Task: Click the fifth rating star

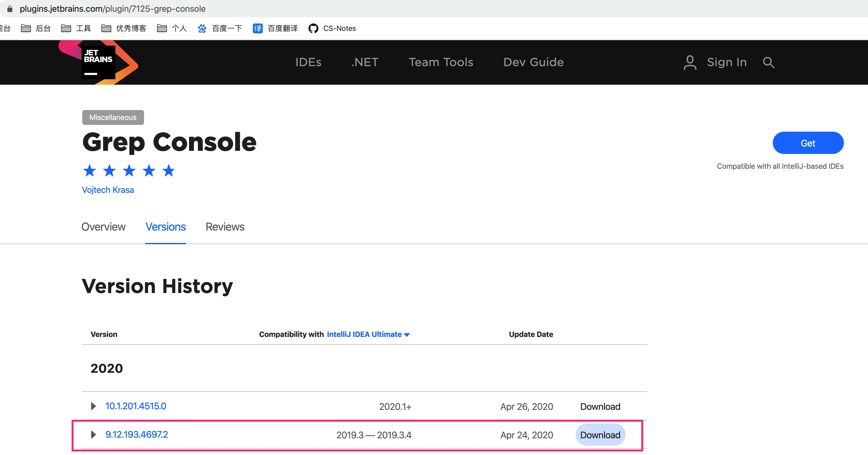Action: [x=168, y=171]
